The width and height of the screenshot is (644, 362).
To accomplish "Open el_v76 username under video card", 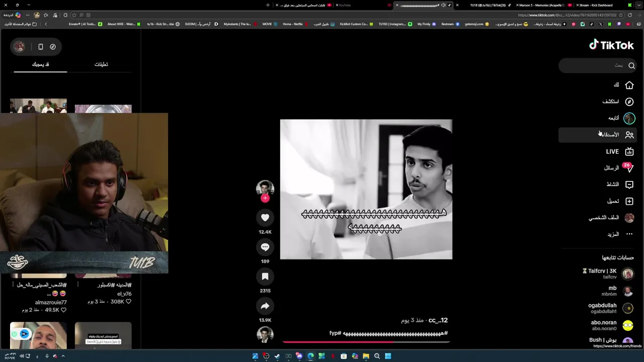I will click(124, 294).
